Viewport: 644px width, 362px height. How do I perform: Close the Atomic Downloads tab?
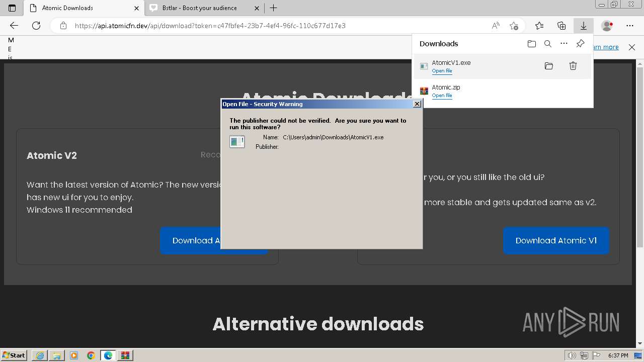point(136,8)
